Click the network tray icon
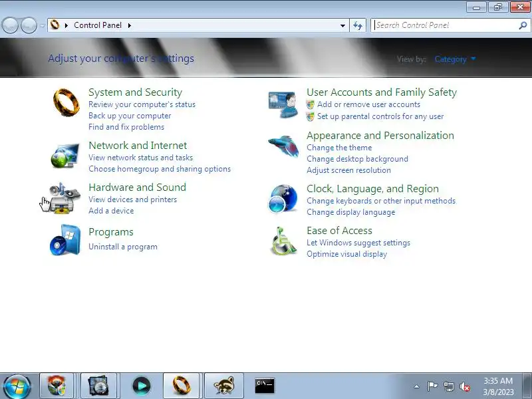This screenshot has height=399, width=532. point(448,386)
